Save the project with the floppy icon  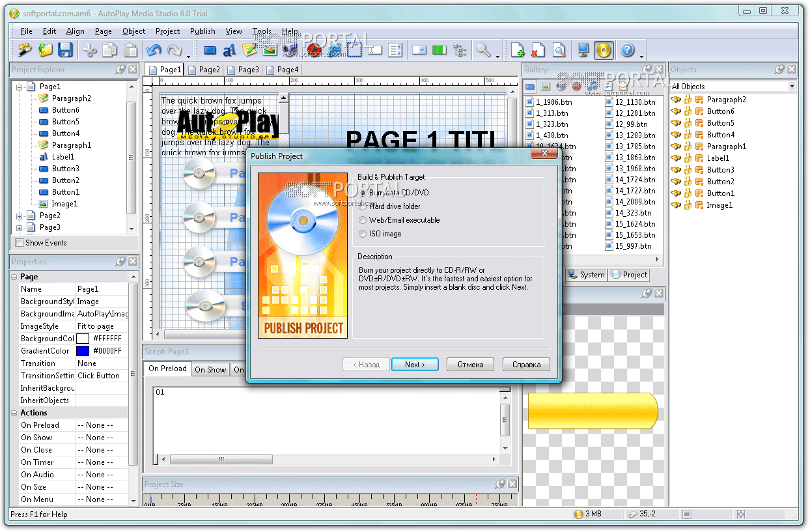click(65, 49)
